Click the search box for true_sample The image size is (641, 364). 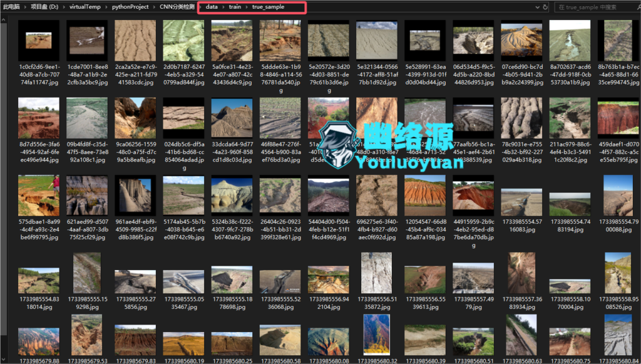597,7
